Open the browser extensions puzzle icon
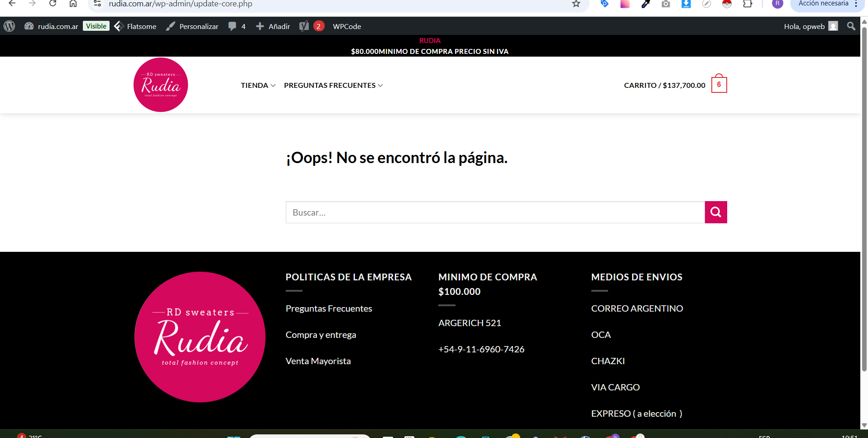Screen dimensions: 868x438 pos(748,4)
